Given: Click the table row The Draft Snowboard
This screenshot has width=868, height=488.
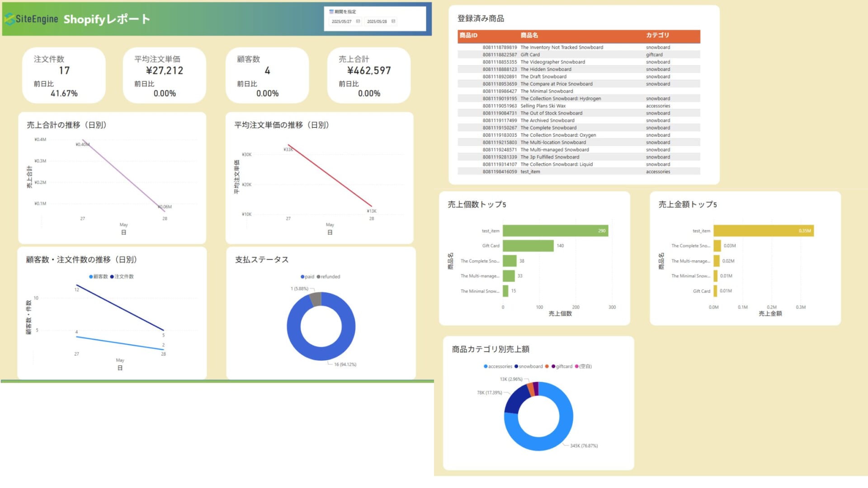Looking at the screenshot, I should click(x=579, y=77).
